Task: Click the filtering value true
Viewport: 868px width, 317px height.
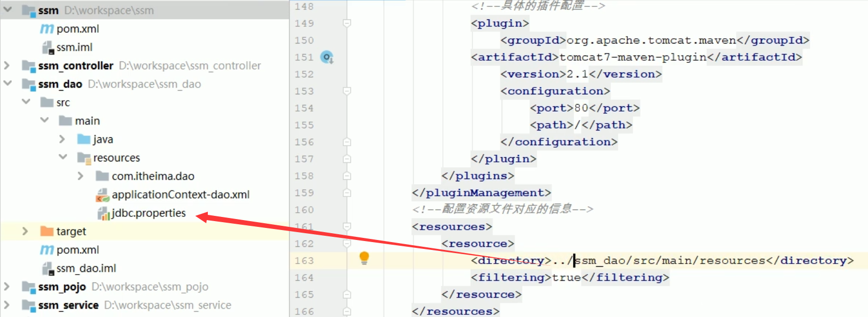Action: click(567, 277)
